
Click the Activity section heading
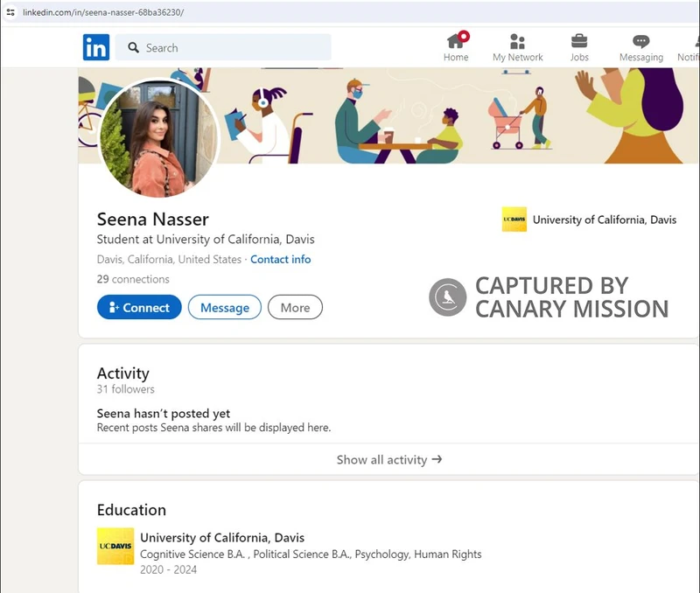pyautogui.click(x=123, y=373)
